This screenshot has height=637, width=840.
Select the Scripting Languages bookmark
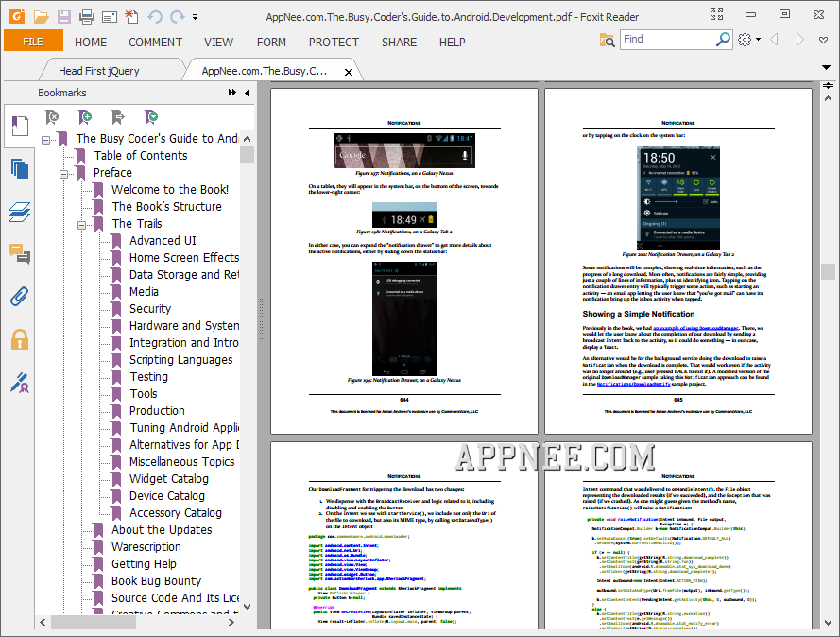[181, 359]
